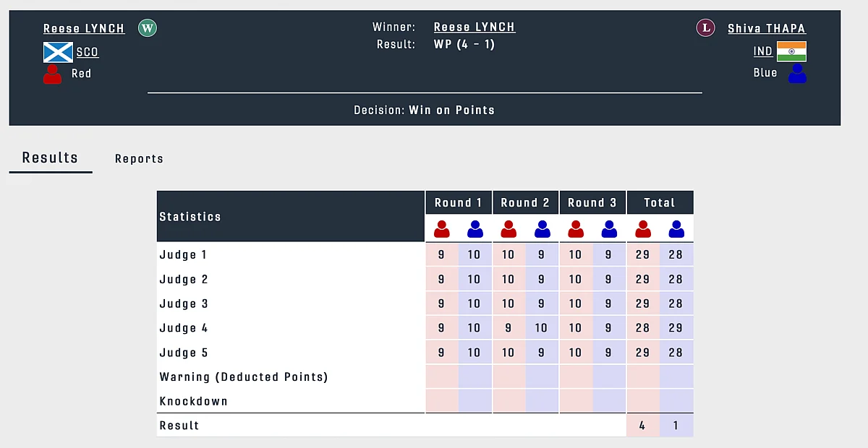Viewport: 868px width, 448px height.
Task: Switch to the Reports tab
Action: tap(139, 159)
